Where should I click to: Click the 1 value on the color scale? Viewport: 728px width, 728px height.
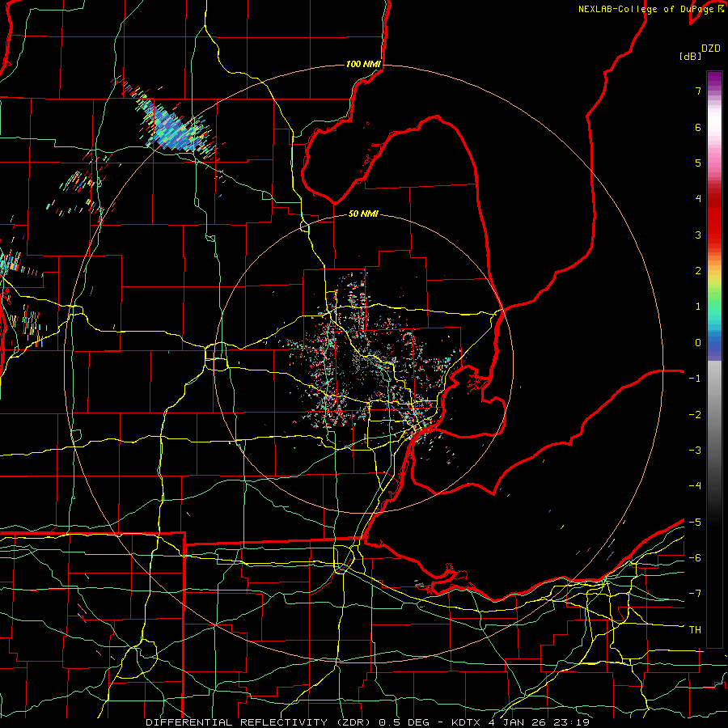[698, 307]
